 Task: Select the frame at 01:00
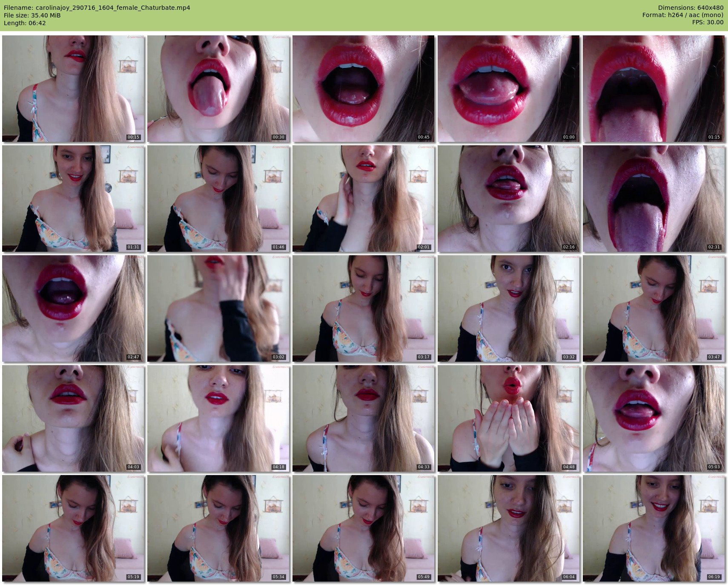click(509, 89)
